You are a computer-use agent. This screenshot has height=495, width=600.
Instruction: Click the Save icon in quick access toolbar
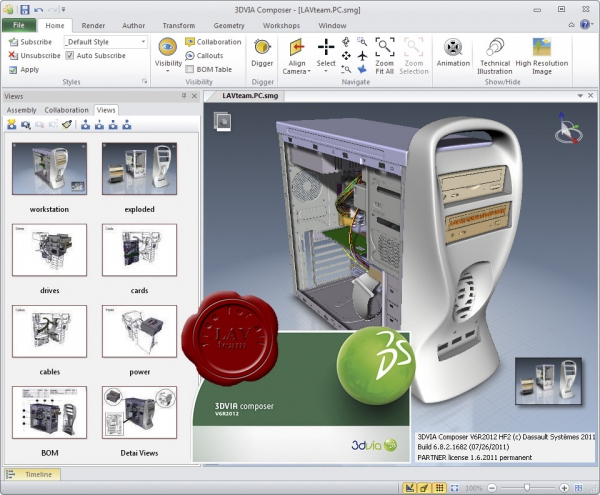[x=25, y=9]
